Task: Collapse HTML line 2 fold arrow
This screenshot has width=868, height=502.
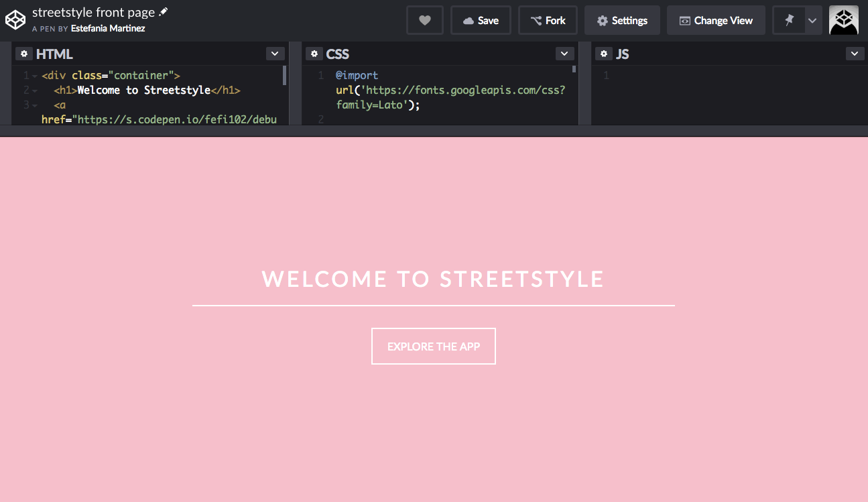Action: [x=34, y=90]
